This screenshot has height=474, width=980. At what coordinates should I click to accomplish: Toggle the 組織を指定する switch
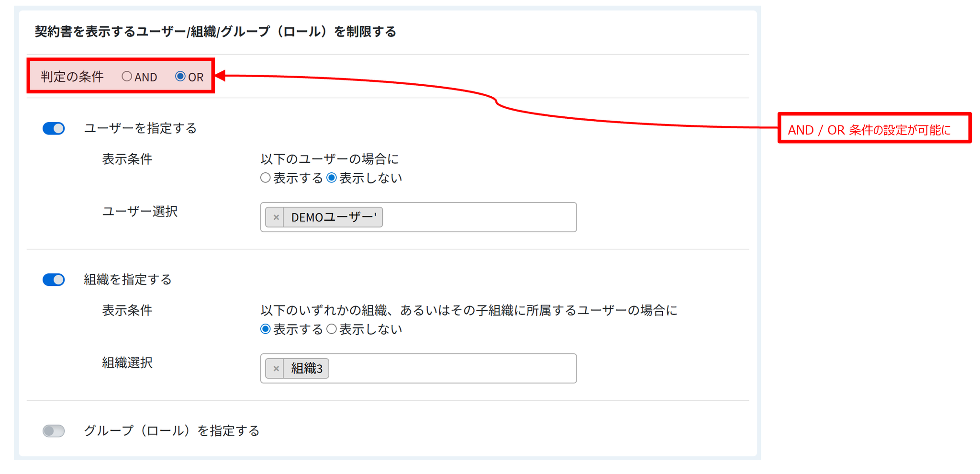pyautogui.click(x=54, y=280)
